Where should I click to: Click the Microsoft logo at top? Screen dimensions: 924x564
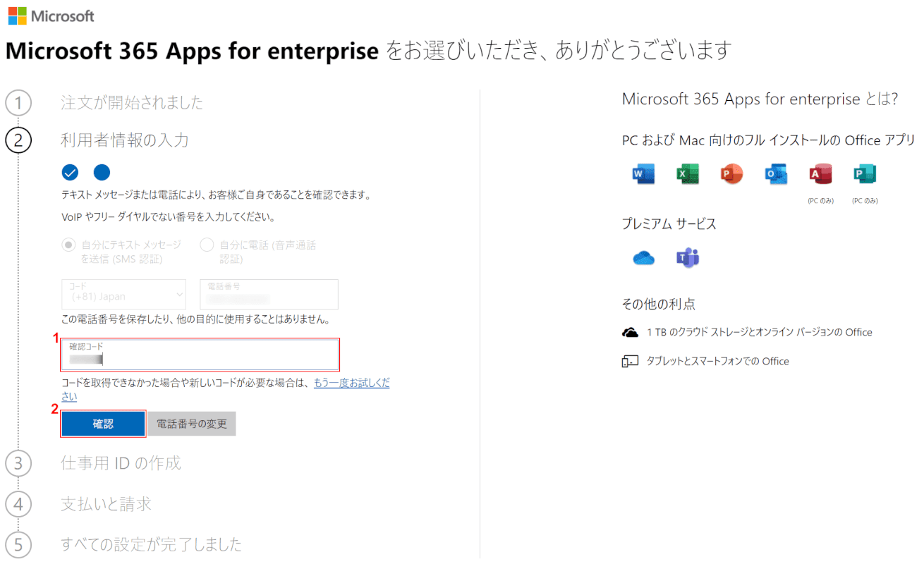pyautogui.click(x=51, y=16)
